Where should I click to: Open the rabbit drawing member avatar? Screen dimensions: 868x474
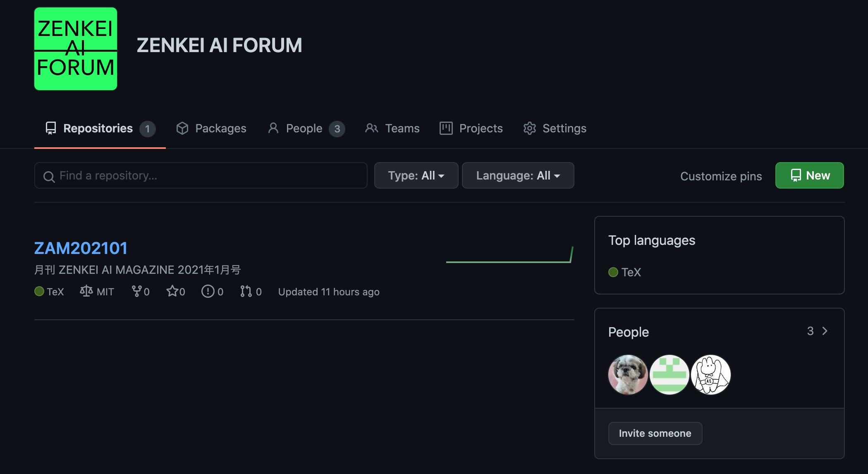pos(711,375)
